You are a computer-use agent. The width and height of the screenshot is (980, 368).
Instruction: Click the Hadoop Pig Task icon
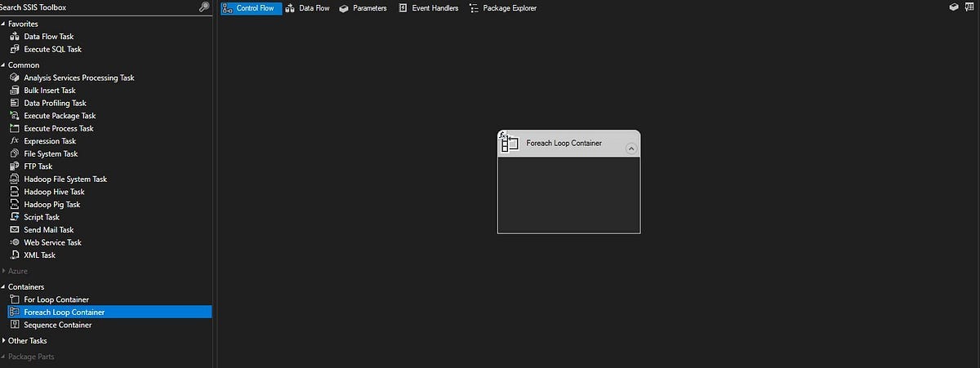click(x=15, y=204)
